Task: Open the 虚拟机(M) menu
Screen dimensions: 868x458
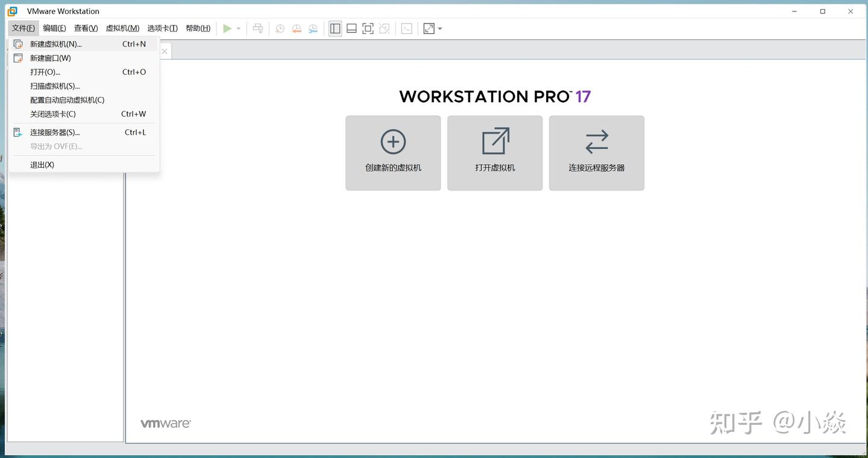Action: click(x=122, y=28)
